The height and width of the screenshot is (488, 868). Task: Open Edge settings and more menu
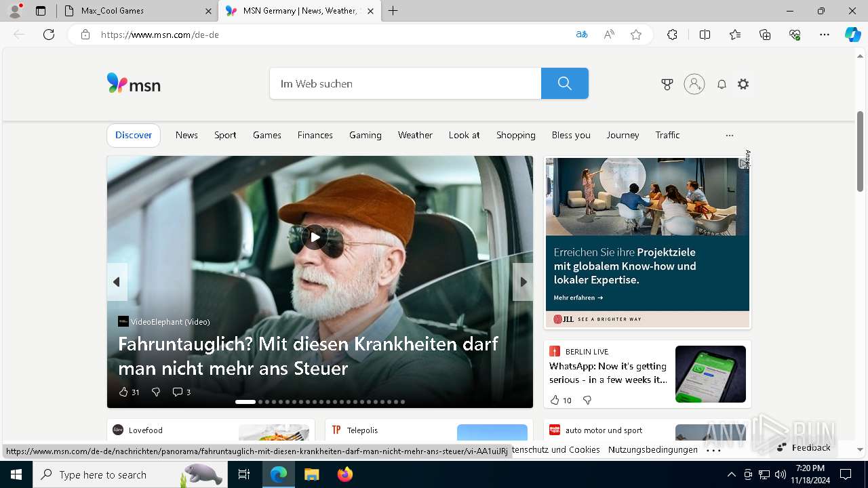pos(825,35)
